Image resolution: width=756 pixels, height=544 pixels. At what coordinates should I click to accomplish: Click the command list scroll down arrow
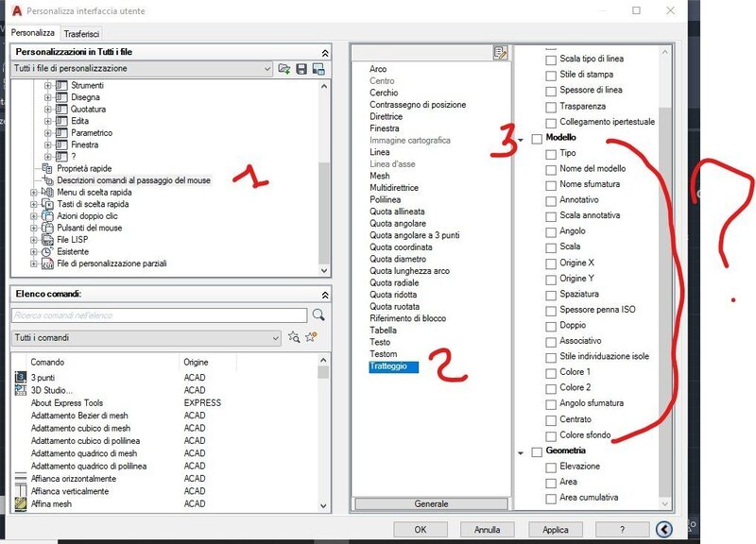pos(323,505)
